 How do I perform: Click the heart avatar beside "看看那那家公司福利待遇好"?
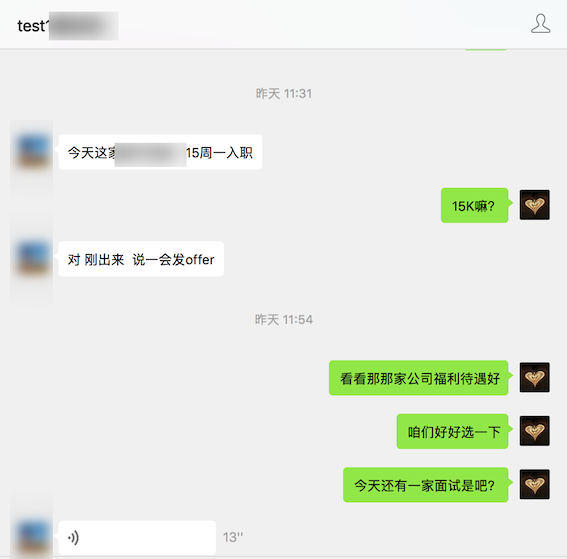click(534, 377)
